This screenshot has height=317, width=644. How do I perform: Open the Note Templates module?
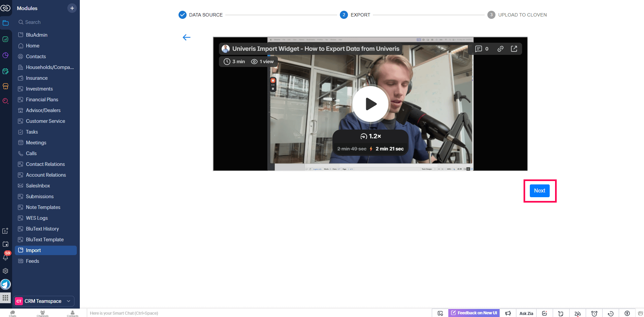46,207
